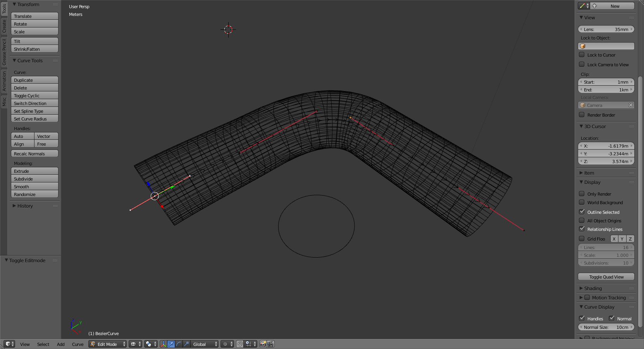Open the snap element type selector
644x349 pixels.
(251, 344)
